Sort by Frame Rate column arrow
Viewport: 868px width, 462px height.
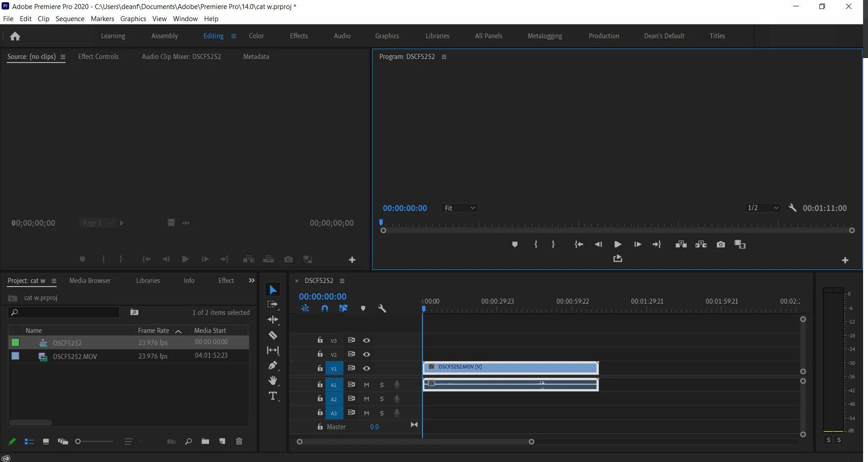(178, 331)
